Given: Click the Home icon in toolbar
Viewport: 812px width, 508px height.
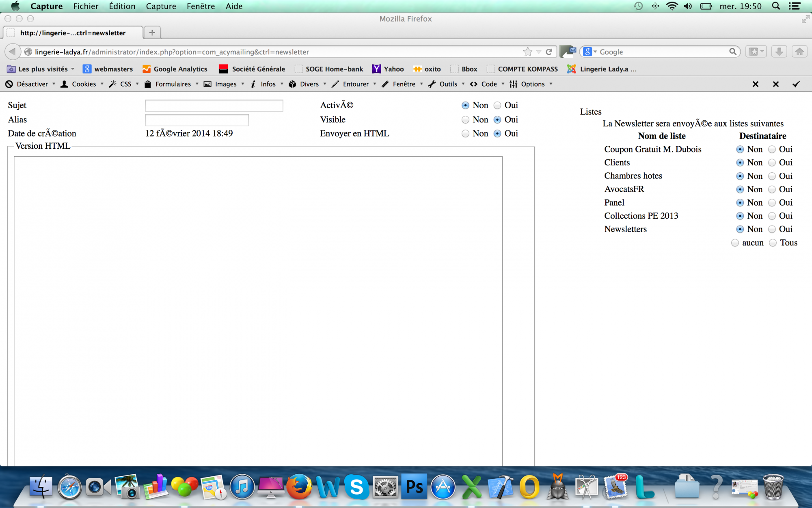Looking at the screenshot, I should [799, 52].
